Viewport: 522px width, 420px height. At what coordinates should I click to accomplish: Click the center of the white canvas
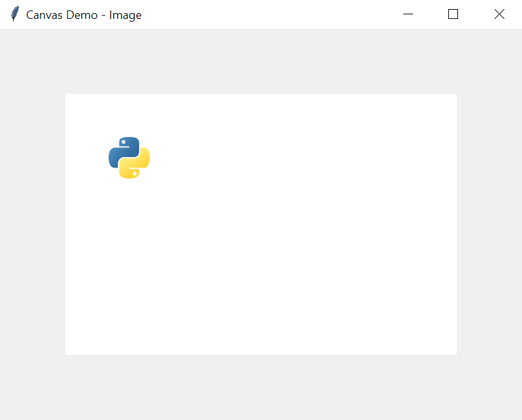point(261,224)
